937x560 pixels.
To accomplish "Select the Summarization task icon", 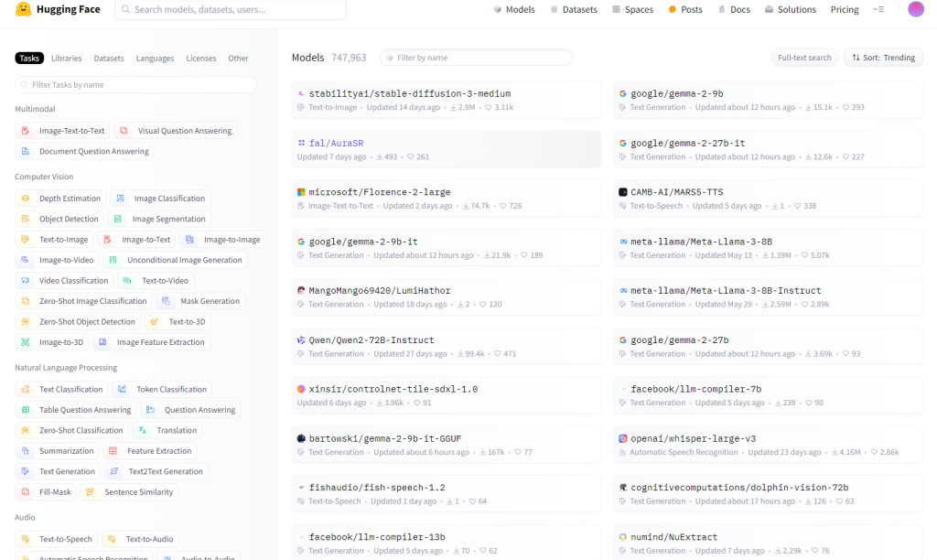I will pyautogui.click(x=26, y=451).
